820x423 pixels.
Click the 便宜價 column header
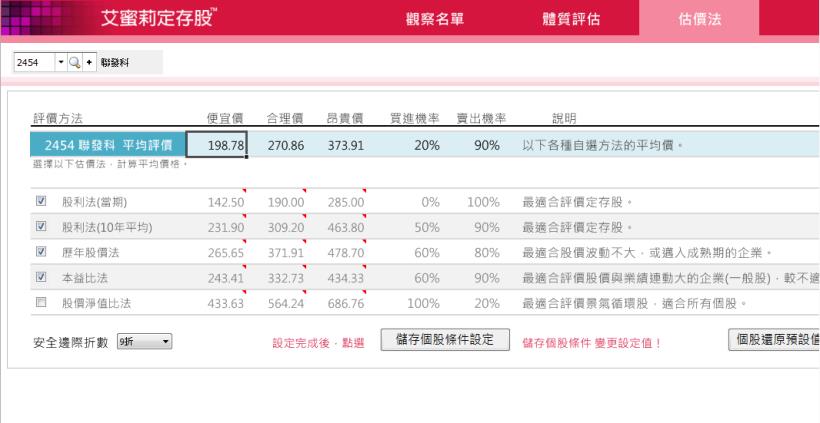tap(225, 119)
